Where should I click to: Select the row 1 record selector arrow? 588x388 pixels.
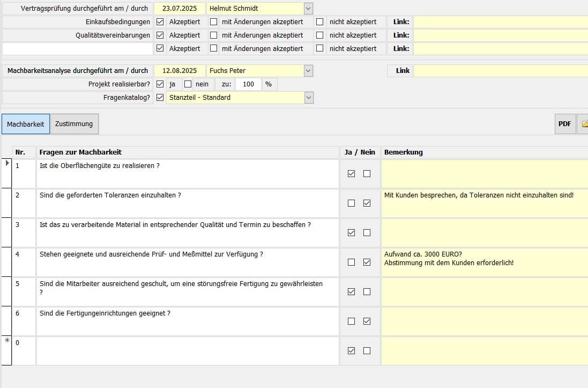click(7, 164)
